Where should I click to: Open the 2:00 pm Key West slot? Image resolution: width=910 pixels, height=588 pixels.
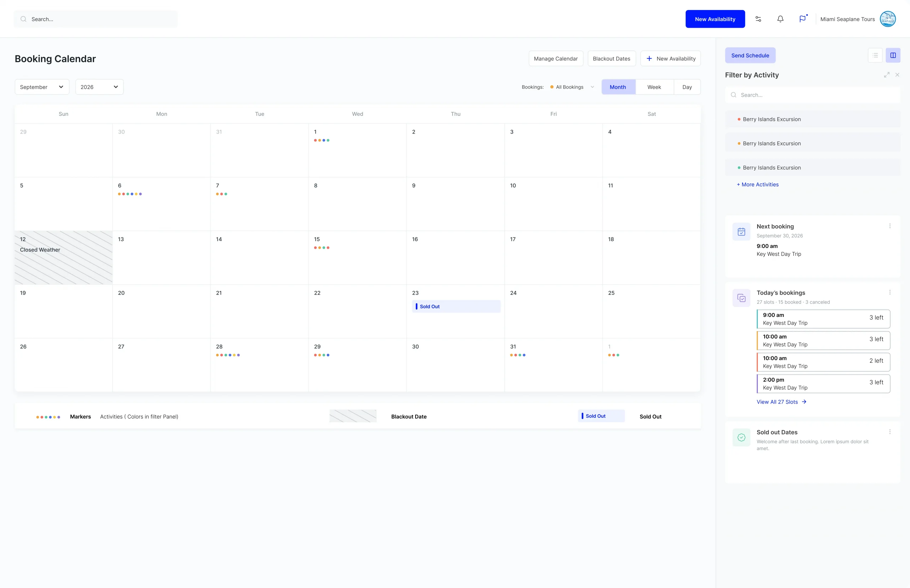pos(823,384)
